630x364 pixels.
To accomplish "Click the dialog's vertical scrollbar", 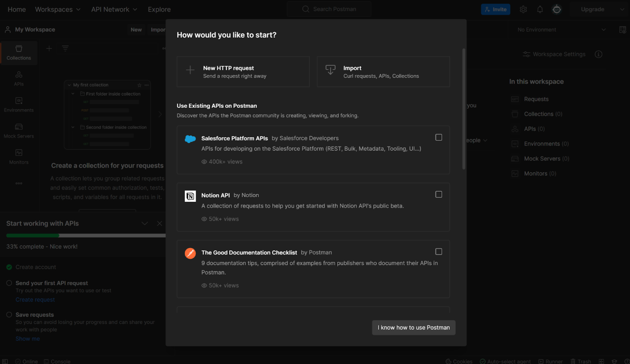I will [464, 109].
